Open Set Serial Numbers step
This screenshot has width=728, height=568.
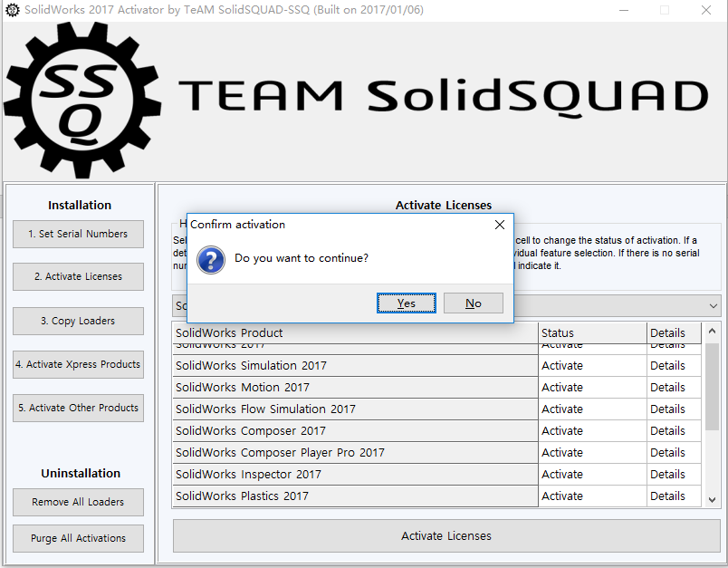click(x=78, y=234)
